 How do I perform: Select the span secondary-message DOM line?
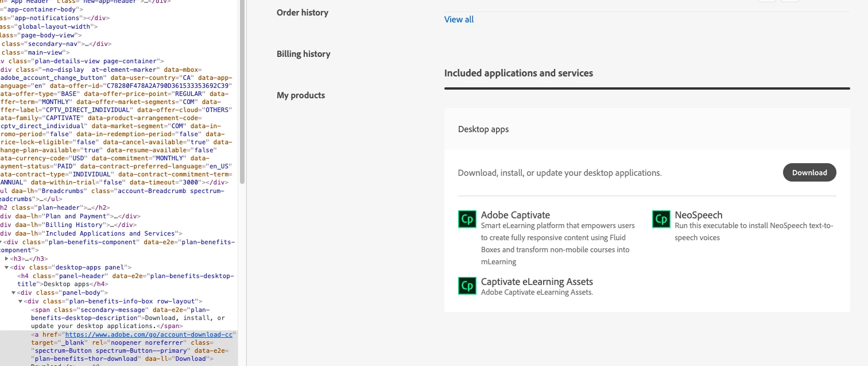127,318
